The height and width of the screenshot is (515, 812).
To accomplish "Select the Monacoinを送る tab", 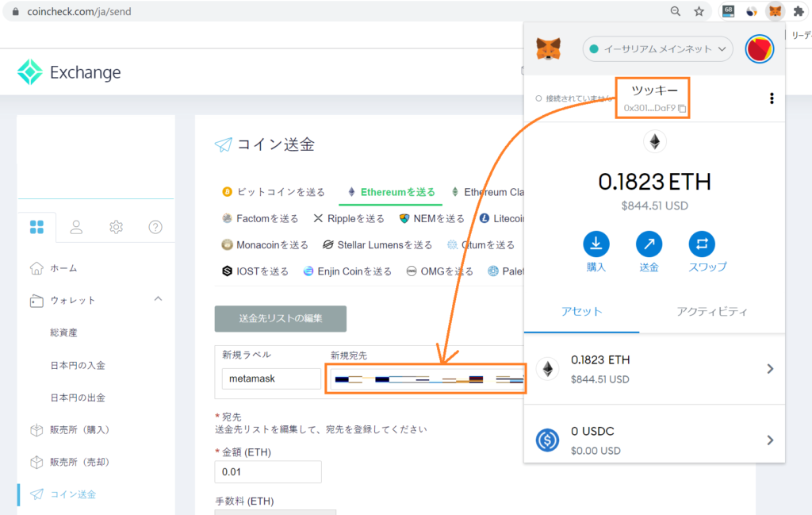I will click(265, 245).
